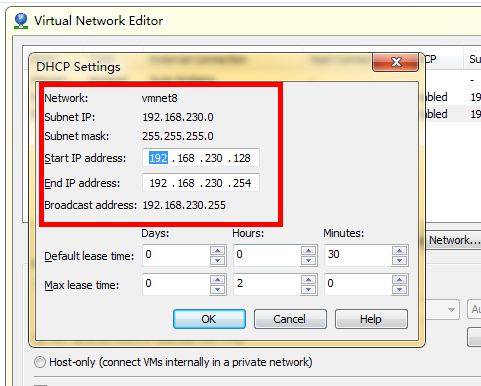Click the Max lease time Hours field

[267, 284]
